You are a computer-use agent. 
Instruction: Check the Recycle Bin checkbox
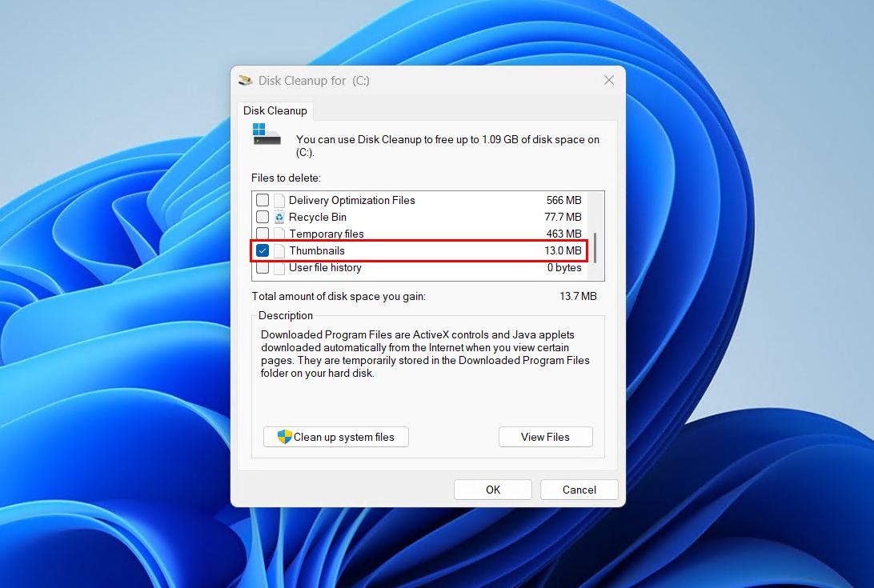pyautogui.click(x=262, y=217)
